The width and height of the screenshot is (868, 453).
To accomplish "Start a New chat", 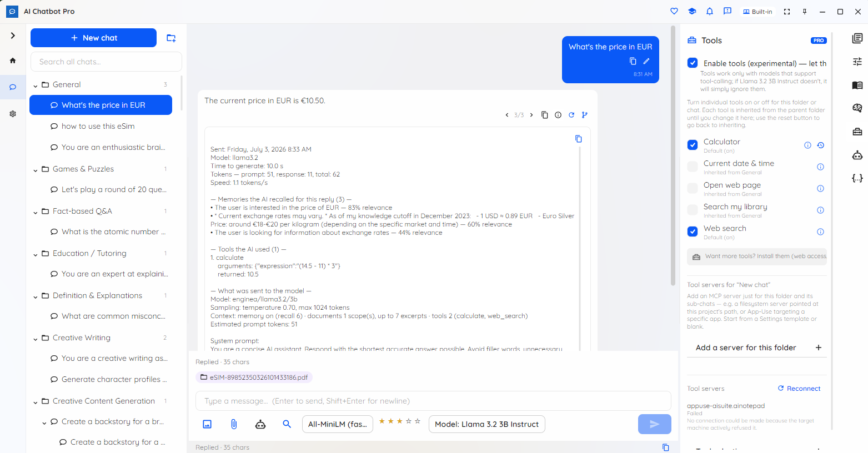I will [x=93, y=38].
